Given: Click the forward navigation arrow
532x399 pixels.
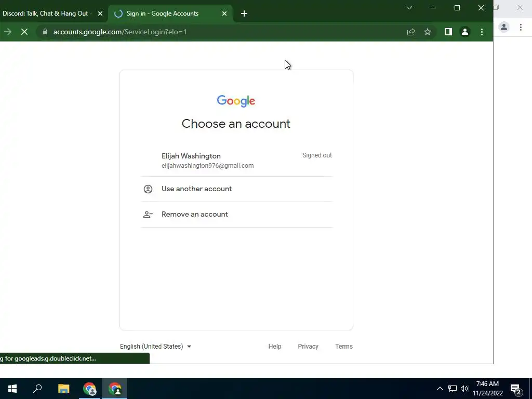Looking at the screenshot, I should tap(7, 32).
